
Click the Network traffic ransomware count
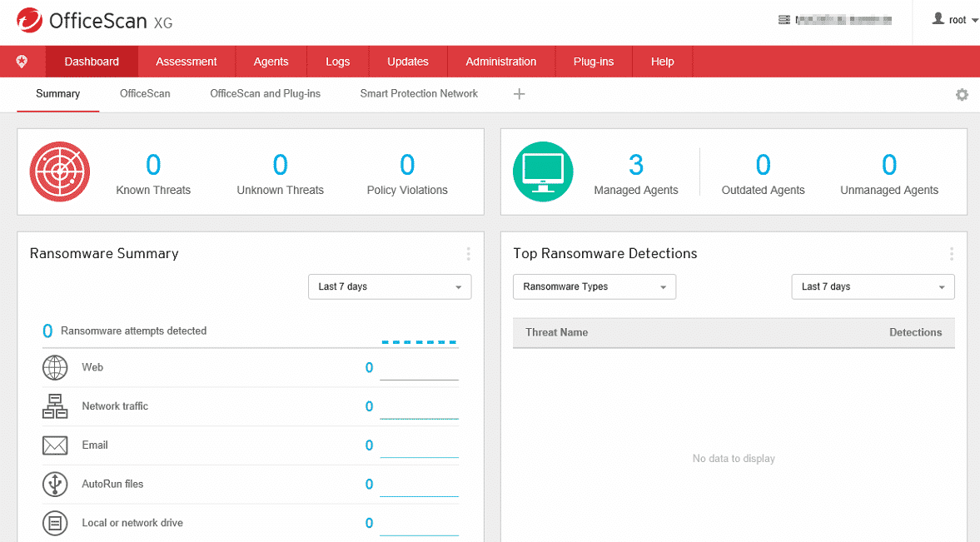coord(369,406)
